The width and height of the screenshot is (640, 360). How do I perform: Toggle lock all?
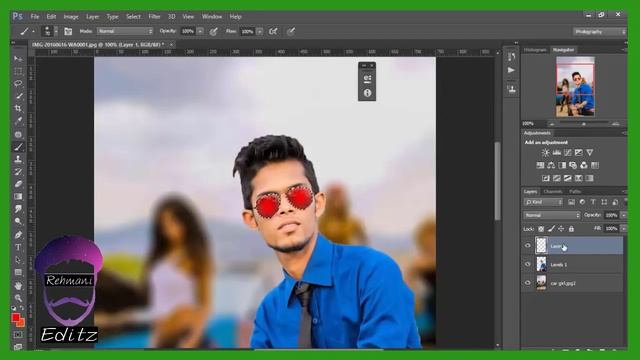pyautogui.click(x=571, y=229)
